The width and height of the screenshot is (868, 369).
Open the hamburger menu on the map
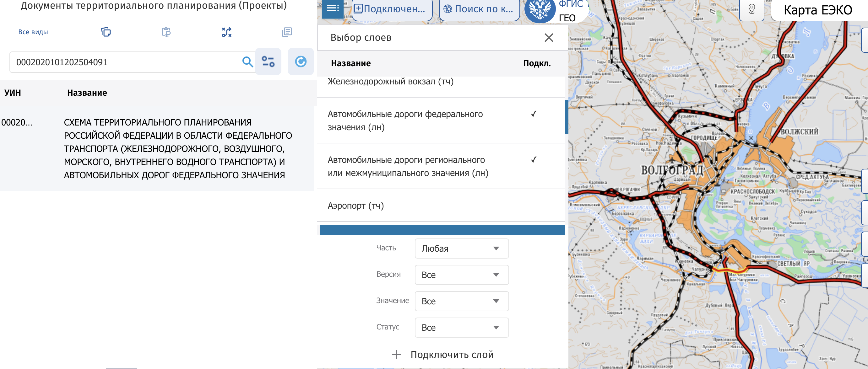click(333, 8)
